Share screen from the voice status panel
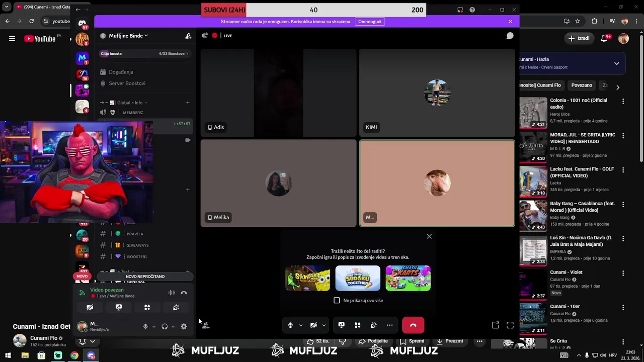 tap(119, 307)
